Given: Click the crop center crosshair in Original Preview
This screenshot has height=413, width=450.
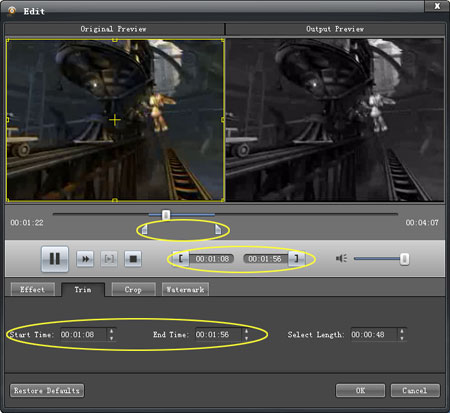Looking at the screenshot, I should pyautogui.click(x=115, y=120).
